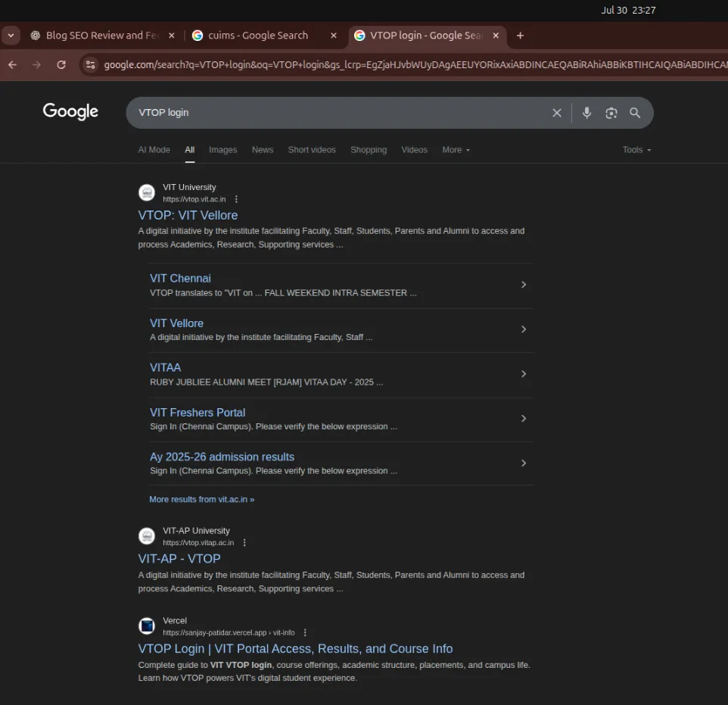728x705 pixels.
Task: Expand the More filters dropdown
Action: coord(456,150)
